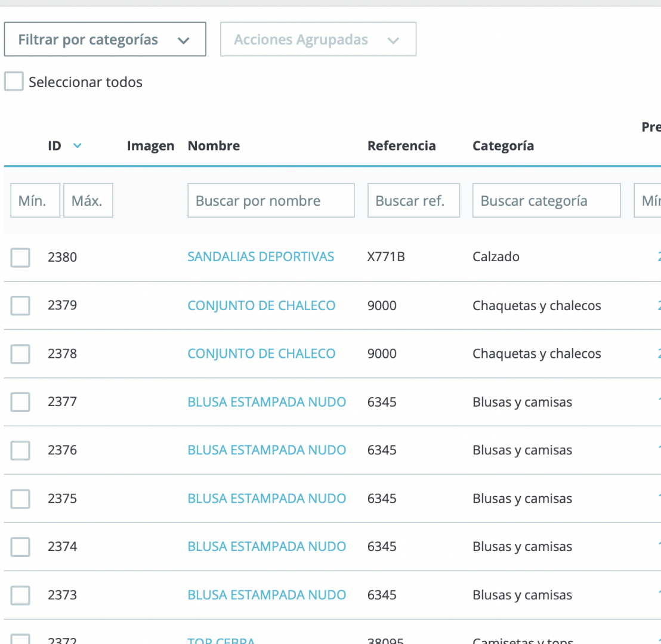The width and height of the screenshot is (661, 644).
Task: Sort by the Categoría column header
Action: coord(504,146)
